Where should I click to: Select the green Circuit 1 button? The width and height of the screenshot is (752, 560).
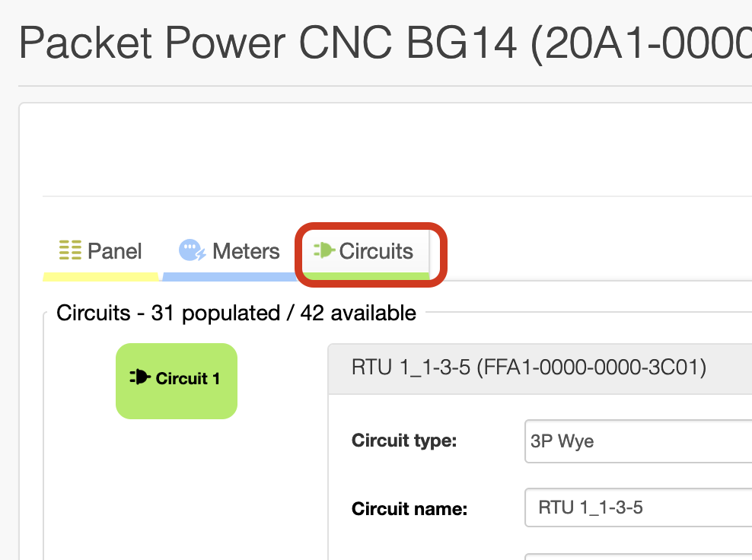click(x=176, y=380)
